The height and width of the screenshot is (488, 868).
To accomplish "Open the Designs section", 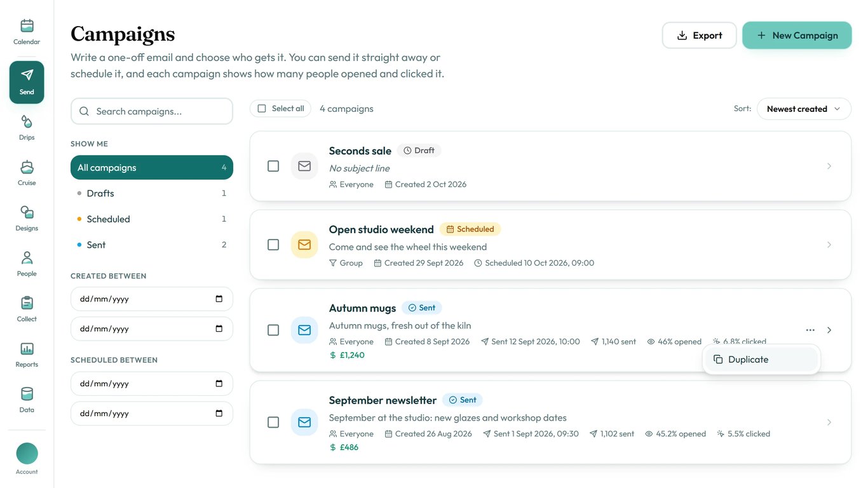I will pyautogui.click(x=27, y=219).
